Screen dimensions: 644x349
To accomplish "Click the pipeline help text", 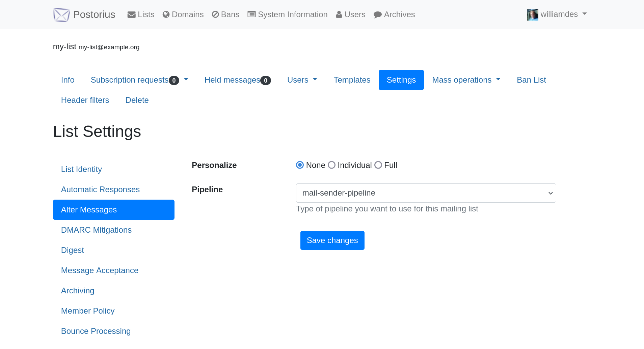I will pos(387,209).
